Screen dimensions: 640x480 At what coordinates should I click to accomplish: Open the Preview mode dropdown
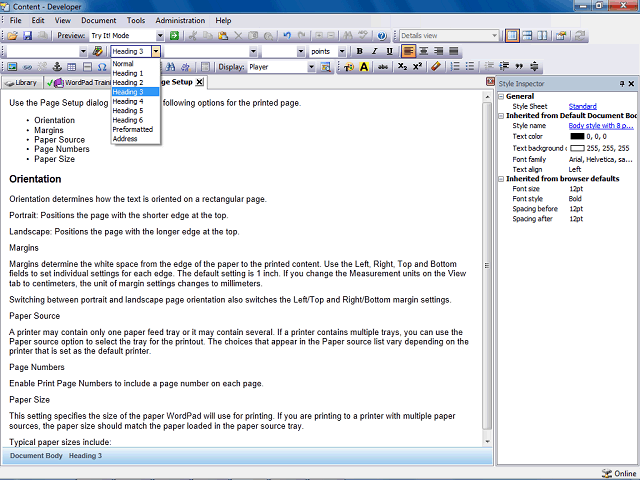(x=160, y=36)
